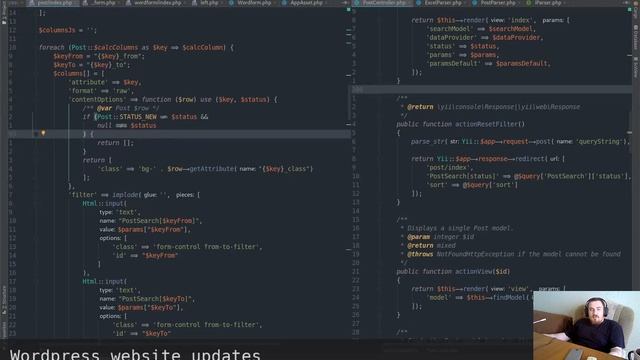Click 'public function actionResetFilter()' in right editor
This screenshot has height=360, width=640.
[460, 124]
